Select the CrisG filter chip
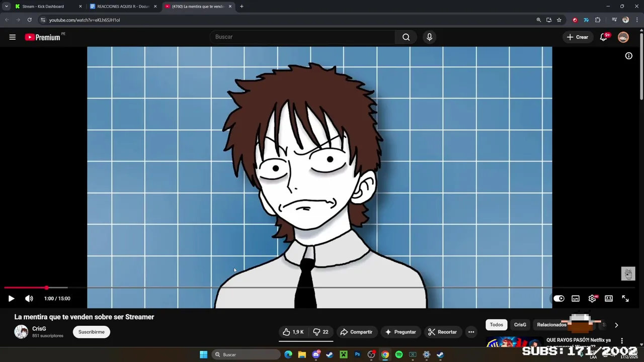Image resolution: width=644 pixels, height=362 pixels. click(x=520, y=325)
